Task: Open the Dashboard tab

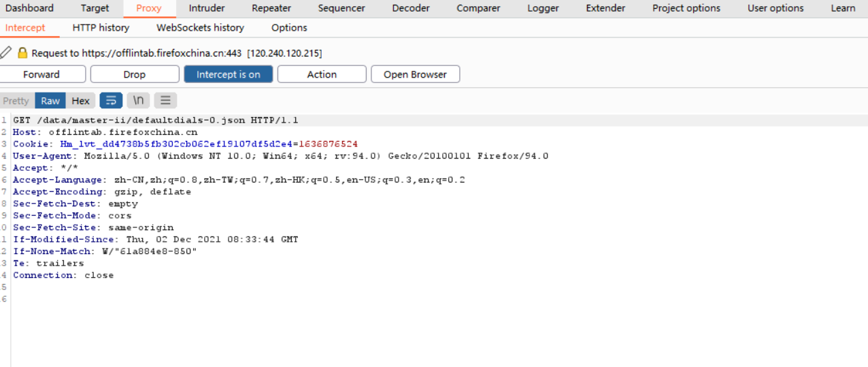Action: (29, 8)
